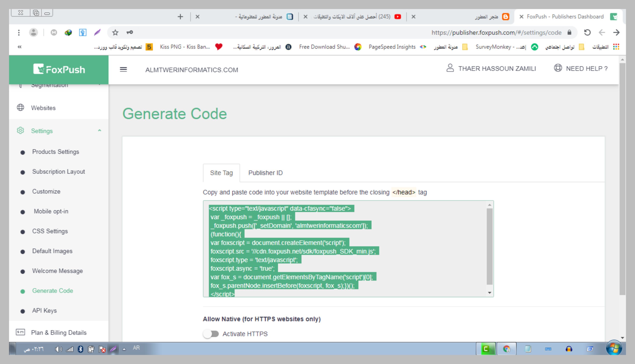Viewport: 635px width, 364px height.
Task: Click the YouTube tab icon
Action: tap(398, 17)
